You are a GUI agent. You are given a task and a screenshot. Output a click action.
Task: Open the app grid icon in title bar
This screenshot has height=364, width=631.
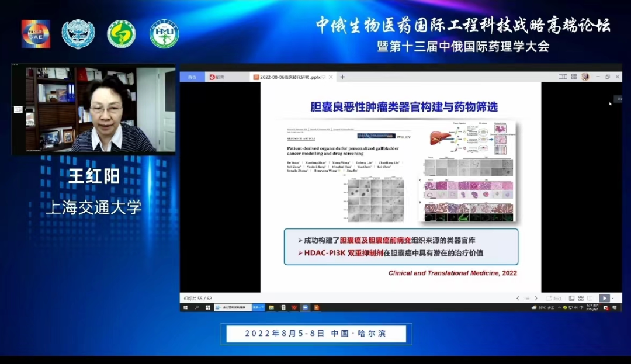click(x=574, y=77)
